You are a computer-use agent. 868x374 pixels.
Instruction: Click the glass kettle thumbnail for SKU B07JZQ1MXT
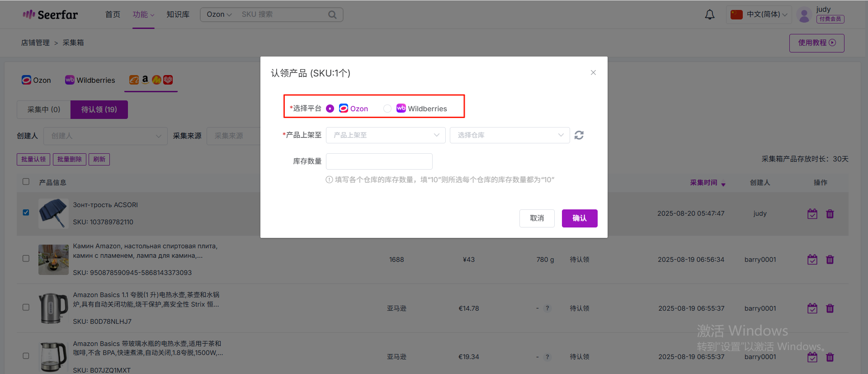tap(53, 357)
